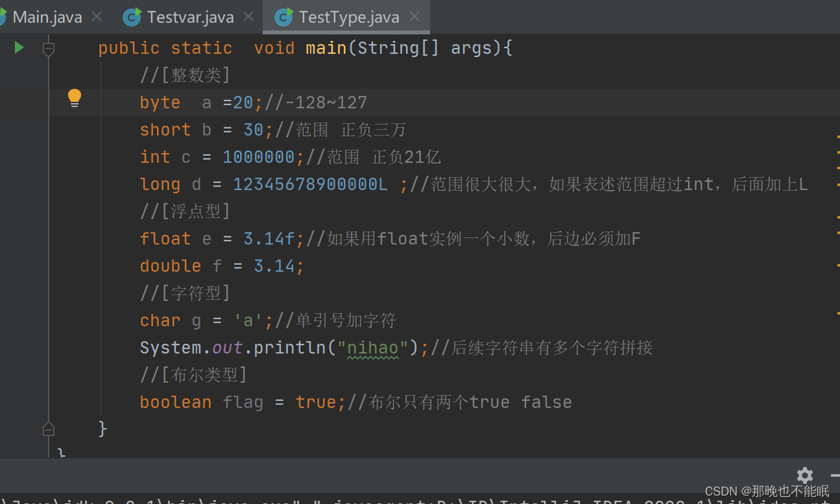Click the fold end marker at method brace
This screenshot has height=504, width=840.
pyautogui.click(x=49, y=429)
